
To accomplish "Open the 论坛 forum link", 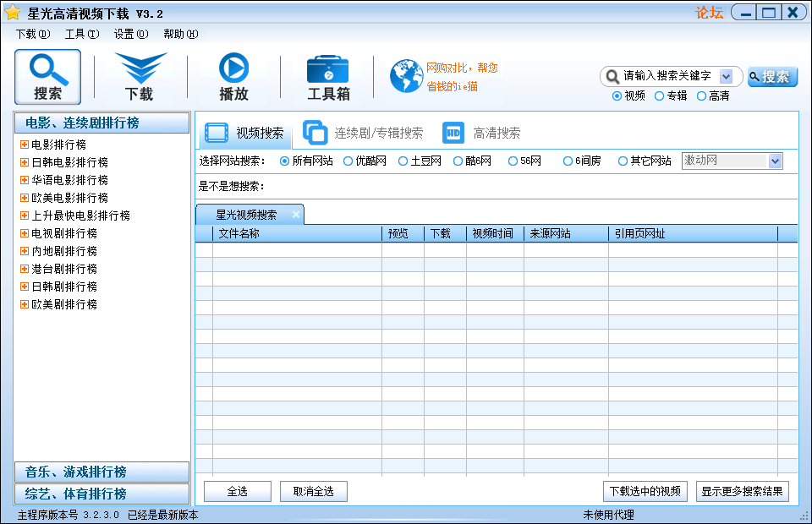I will point(707,11).
